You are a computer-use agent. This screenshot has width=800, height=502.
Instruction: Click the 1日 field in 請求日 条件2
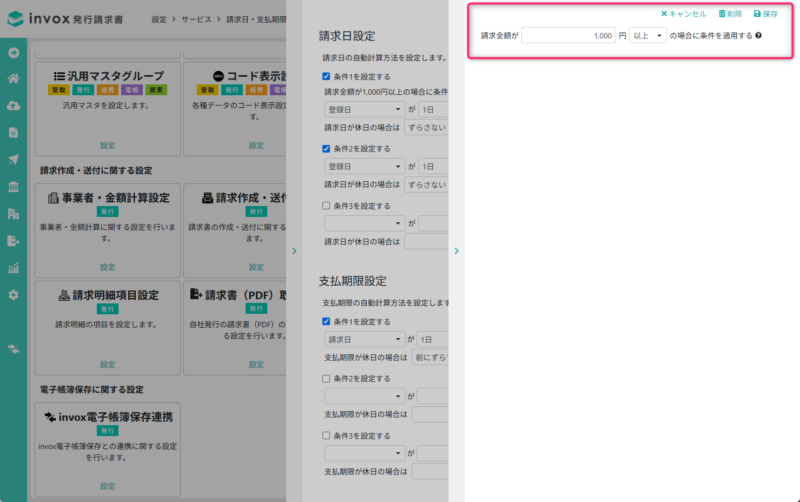[433, 166]
